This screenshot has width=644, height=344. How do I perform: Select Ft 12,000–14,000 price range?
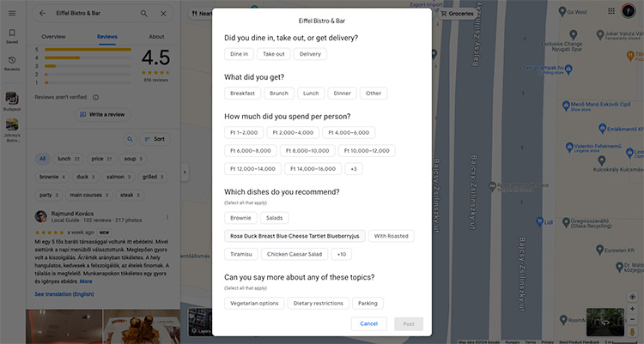[252, 169]
